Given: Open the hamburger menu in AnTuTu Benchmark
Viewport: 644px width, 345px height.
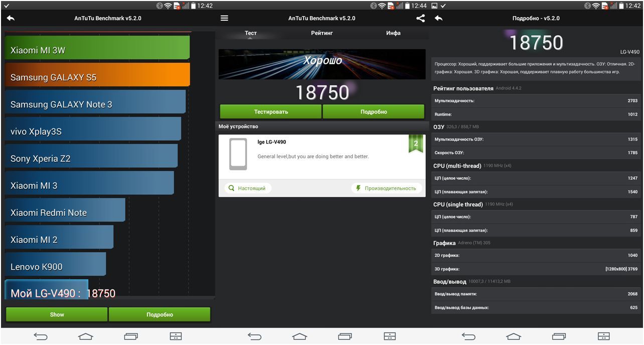Looking at the screenshot, I should tap(224, 18).
